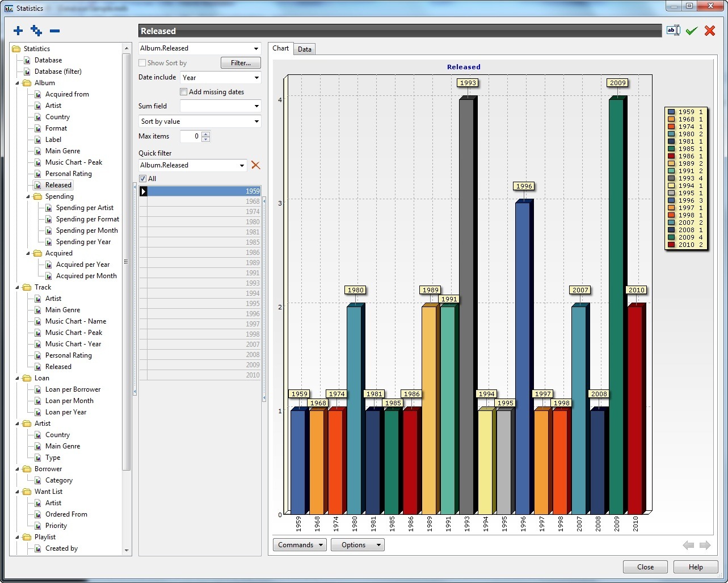
Task: Open the Quick filter Album.Released dropdown
Action: (242, 165)
